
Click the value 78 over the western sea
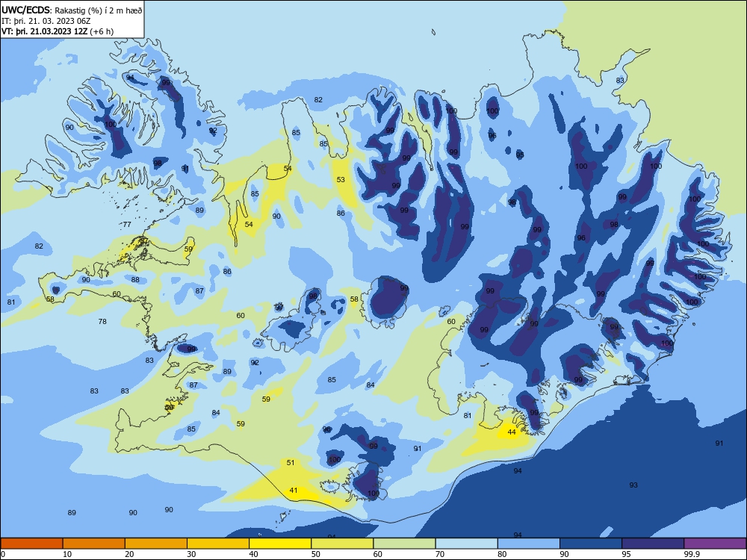[102, 321]
